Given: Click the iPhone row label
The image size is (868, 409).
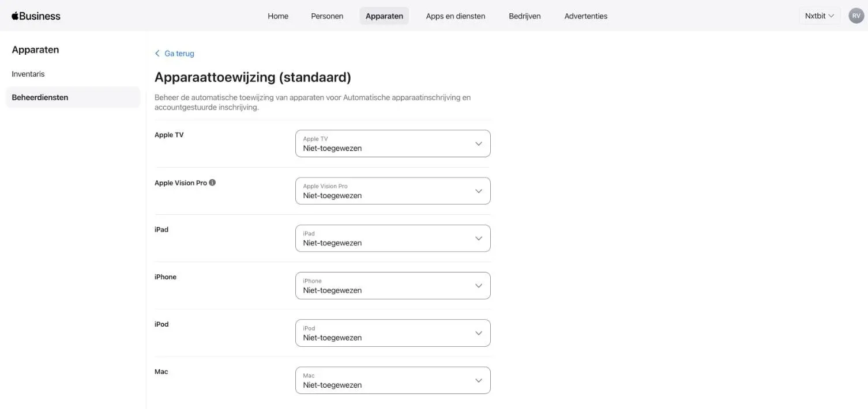Looking at the screenshot, I should pyautogui.click(x=166, y=277).
